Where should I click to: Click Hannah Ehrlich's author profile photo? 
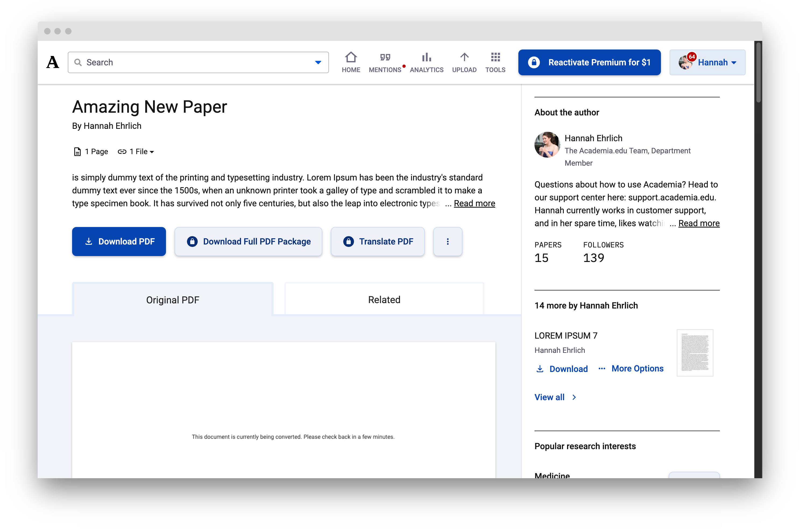[547, 144]
